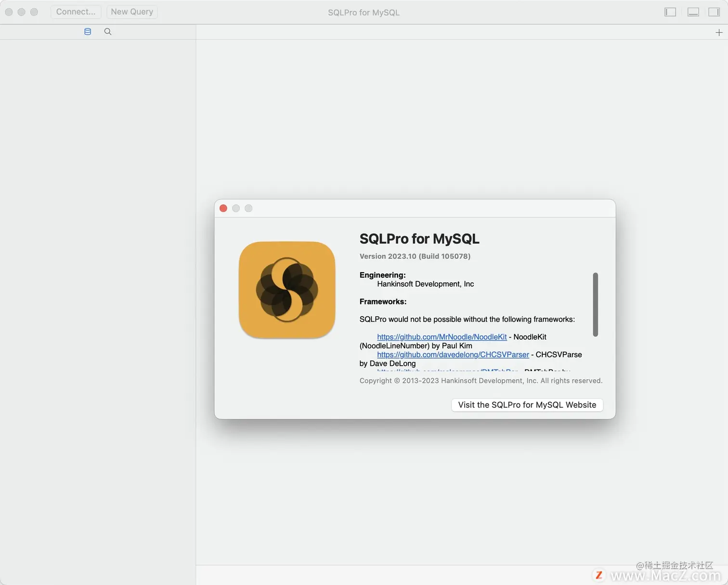Open the database list icon in sidebar
Viewport: 728px width, 585px height.
(x=88, y=32)
